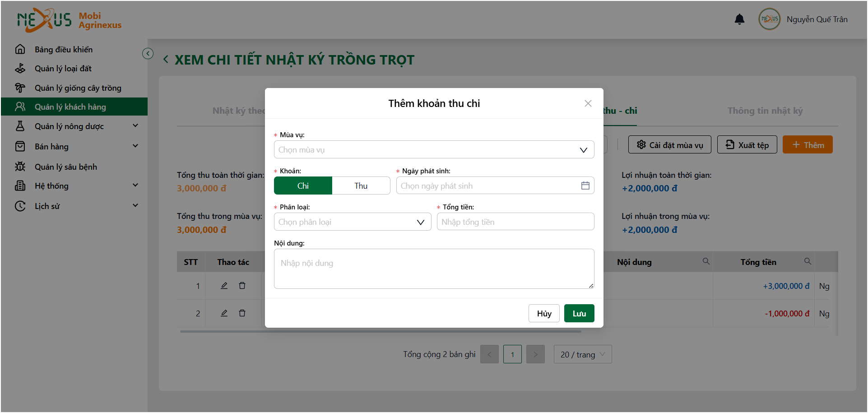Click the Quản lý giống cây trồng icon
Screen dimensions: 868x413
(x=20, y=88)
